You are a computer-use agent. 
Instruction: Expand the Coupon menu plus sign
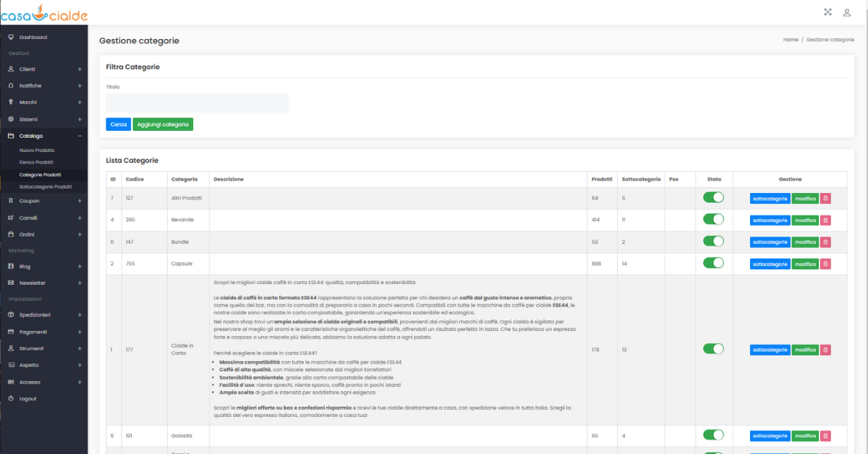tap(80, 201)
